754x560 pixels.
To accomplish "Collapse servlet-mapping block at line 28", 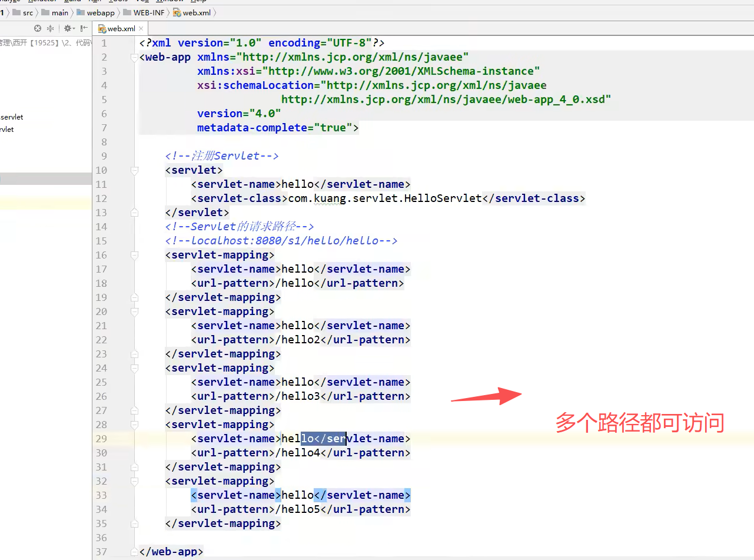I will point(134,425).
